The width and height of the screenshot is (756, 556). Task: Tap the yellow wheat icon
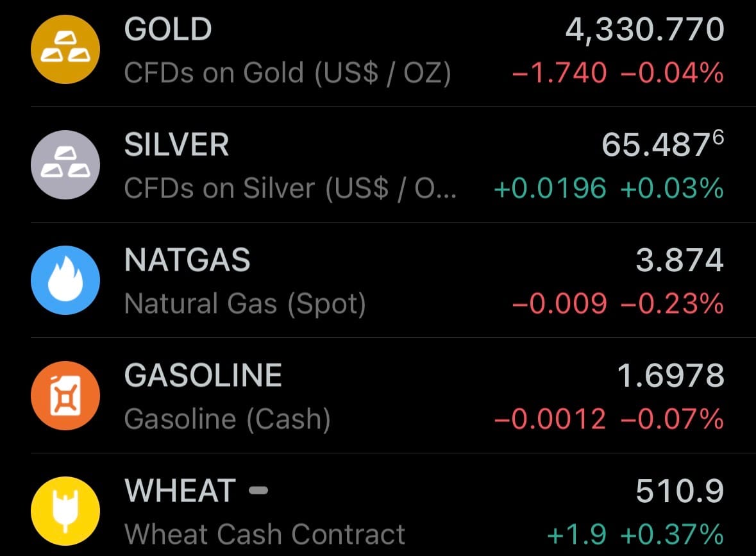(x=65, y=511)
